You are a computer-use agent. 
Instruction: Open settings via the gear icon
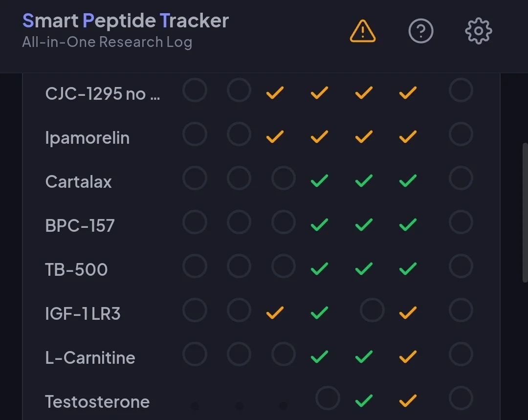(x=478, y=31)
